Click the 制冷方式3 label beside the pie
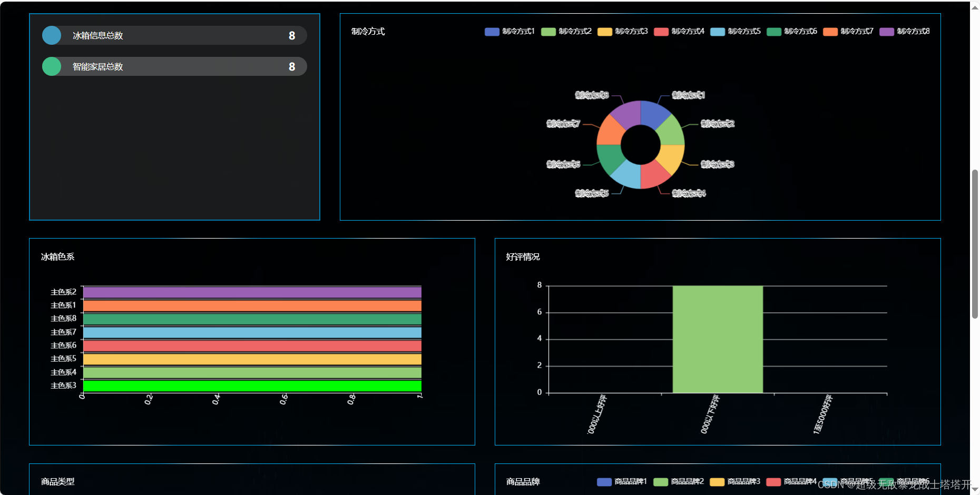The image size is (980, 495). [x=718, y=164]
